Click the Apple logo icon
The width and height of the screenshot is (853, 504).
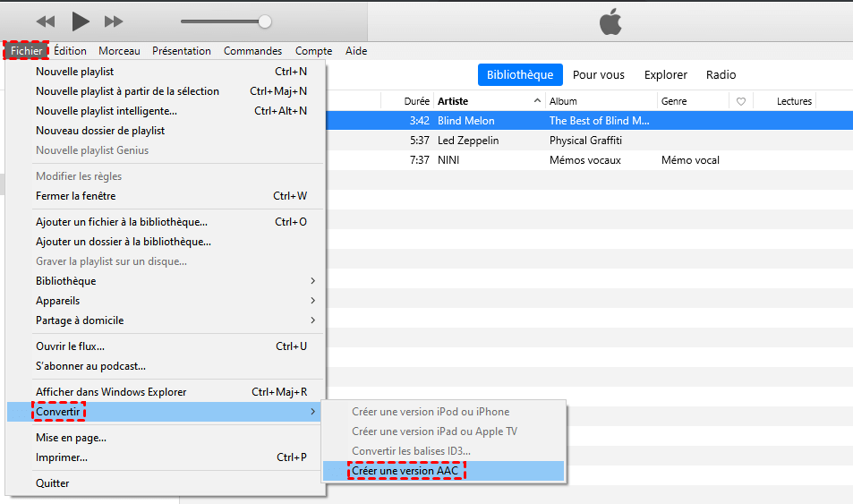(x=610, y=21)
